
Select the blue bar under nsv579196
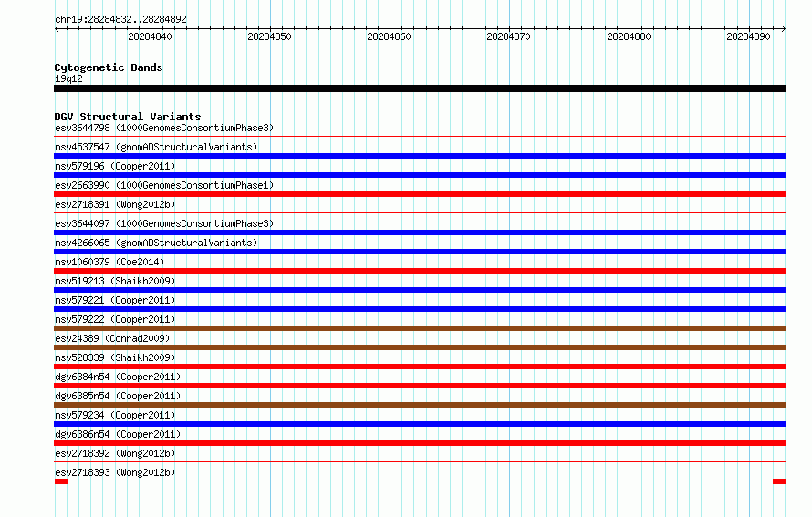(420, 175)
